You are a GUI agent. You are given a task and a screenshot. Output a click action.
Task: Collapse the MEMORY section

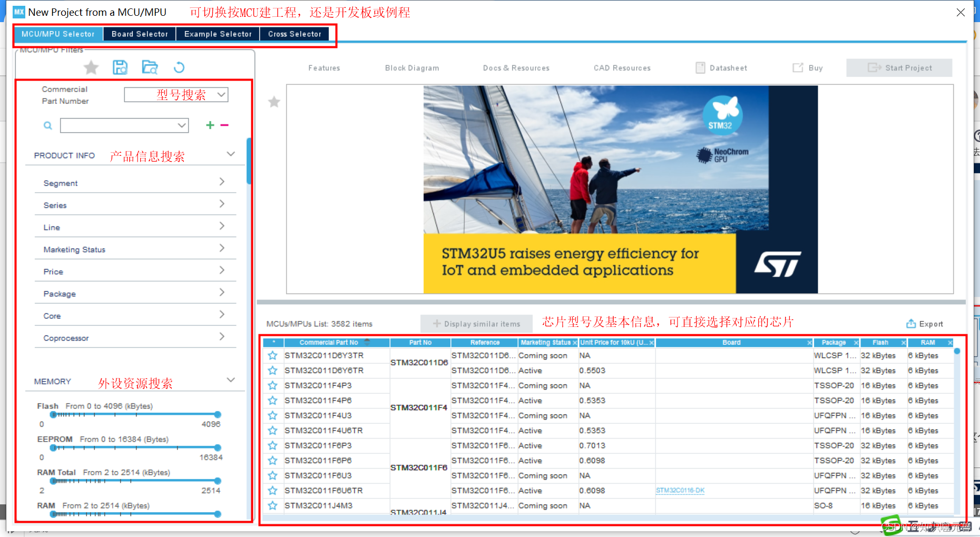point(231,380)
